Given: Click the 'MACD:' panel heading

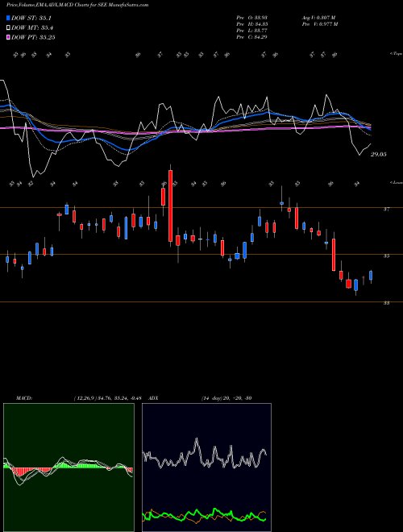Looking at the screenshot, I should (23, 398).
